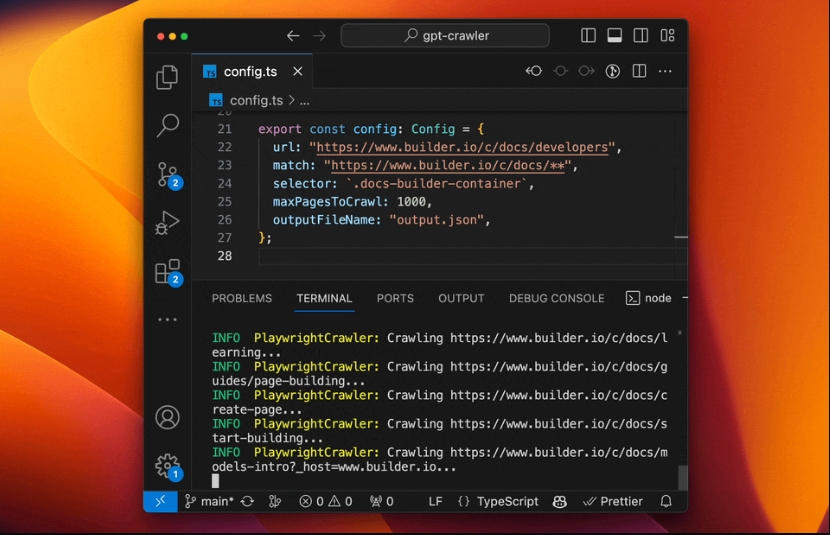Toggle the bottom panel layout button
The image size is (830, 535).
pyautogui.click(x=614, y=35)
